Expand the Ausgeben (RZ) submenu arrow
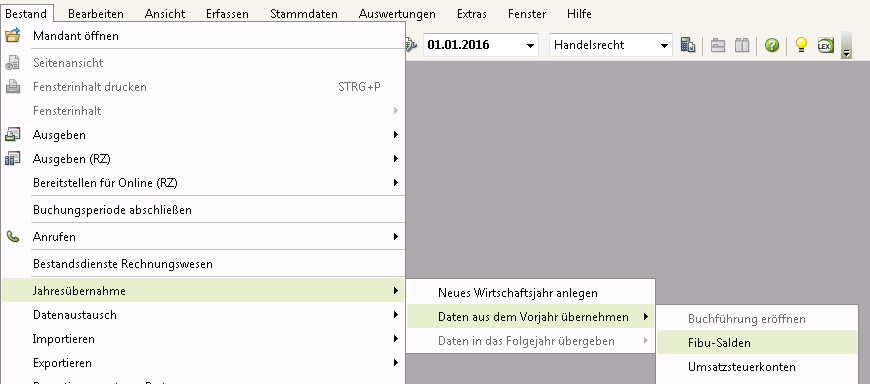 pos(396,159)
